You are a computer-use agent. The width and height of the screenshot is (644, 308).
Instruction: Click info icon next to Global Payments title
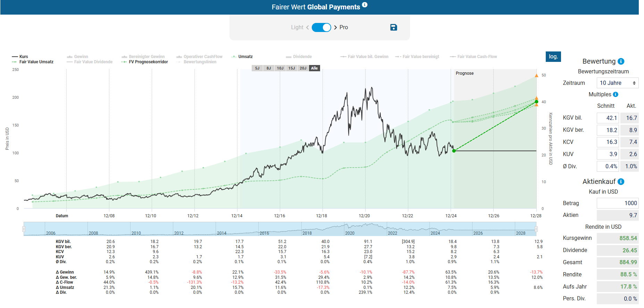click(x=365, y=5)
